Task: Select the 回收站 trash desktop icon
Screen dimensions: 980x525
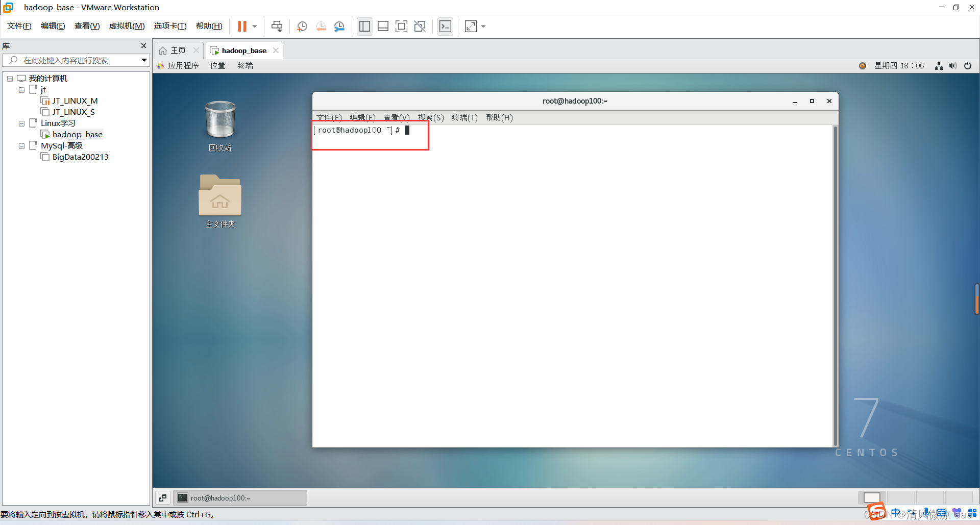Action: [220, 126]
